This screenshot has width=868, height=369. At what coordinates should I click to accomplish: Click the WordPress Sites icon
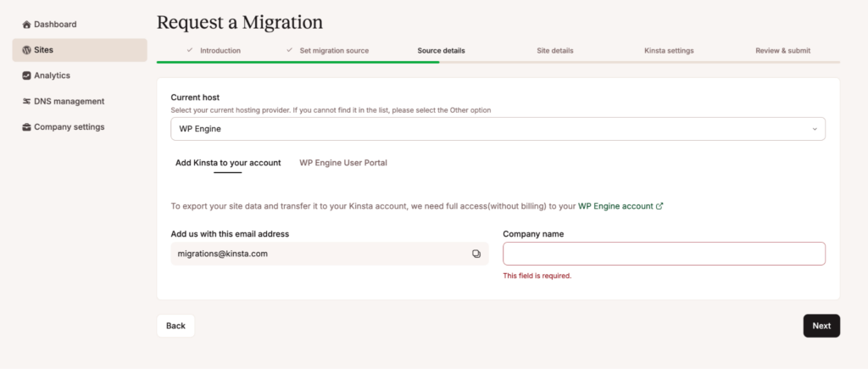[26, 50]
